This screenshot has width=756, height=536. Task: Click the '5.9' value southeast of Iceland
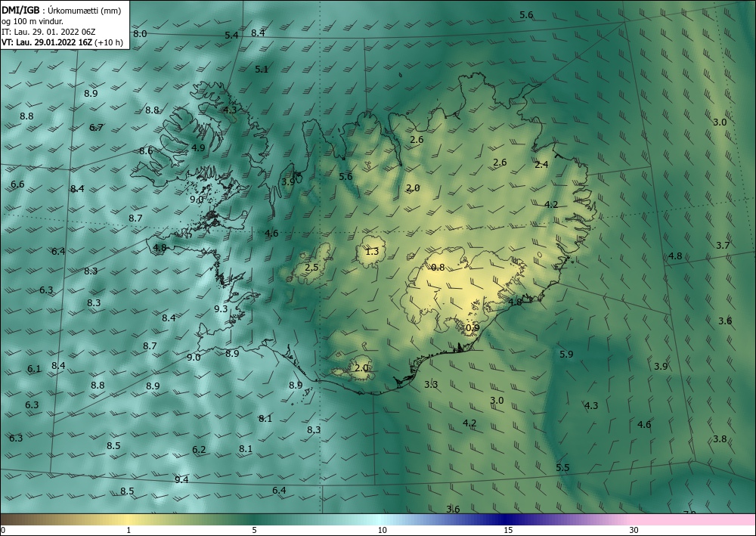(x=566, y=355)
